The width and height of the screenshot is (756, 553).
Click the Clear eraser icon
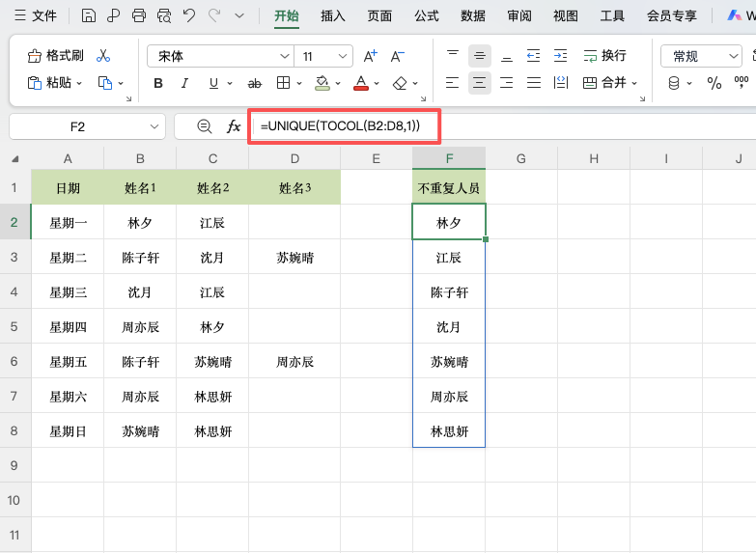point(400,83)
